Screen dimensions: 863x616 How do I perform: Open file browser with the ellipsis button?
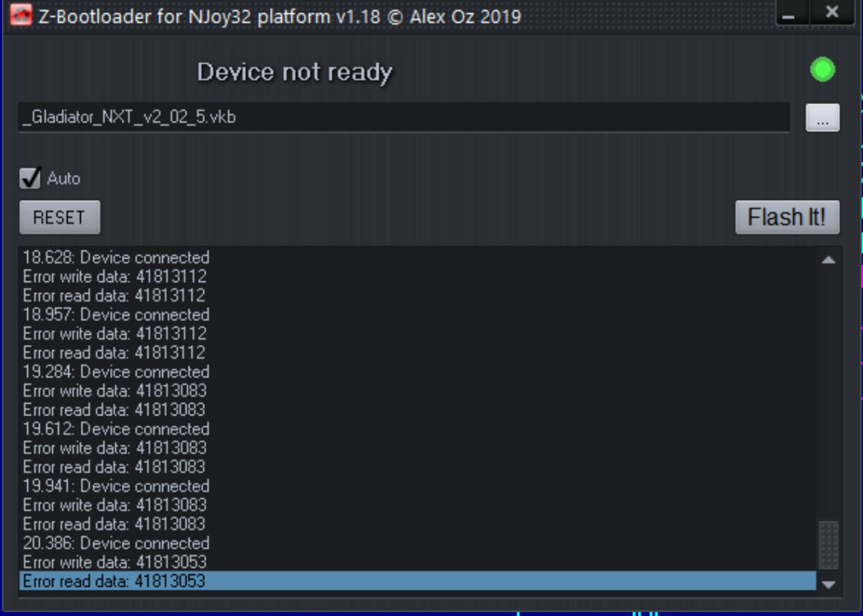[x=823, y=118]
